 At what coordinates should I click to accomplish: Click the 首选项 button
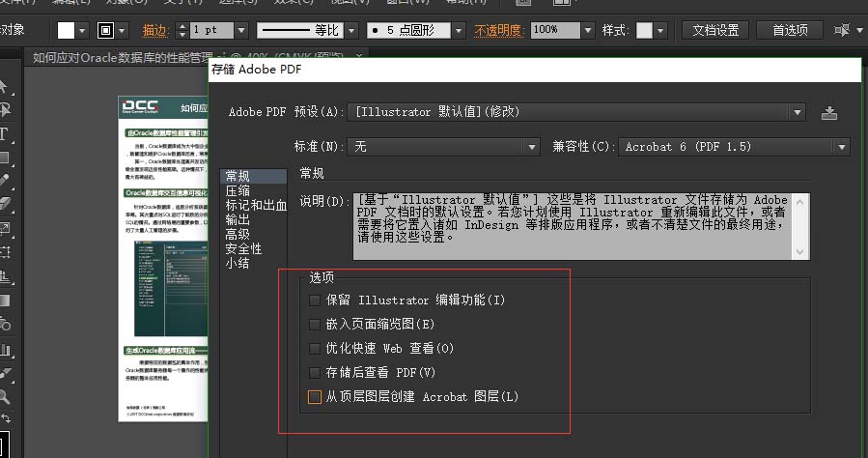point(790,30)
